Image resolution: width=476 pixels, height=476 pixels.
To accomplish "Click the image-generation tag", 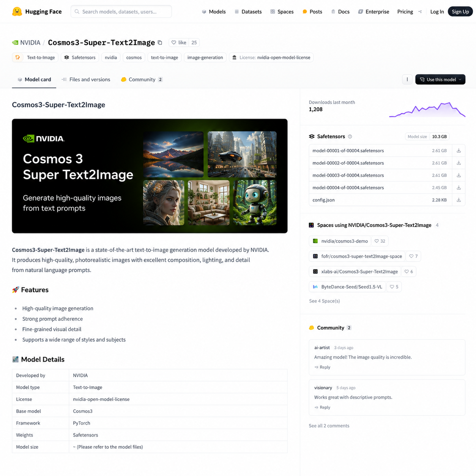I will [205, 57].
